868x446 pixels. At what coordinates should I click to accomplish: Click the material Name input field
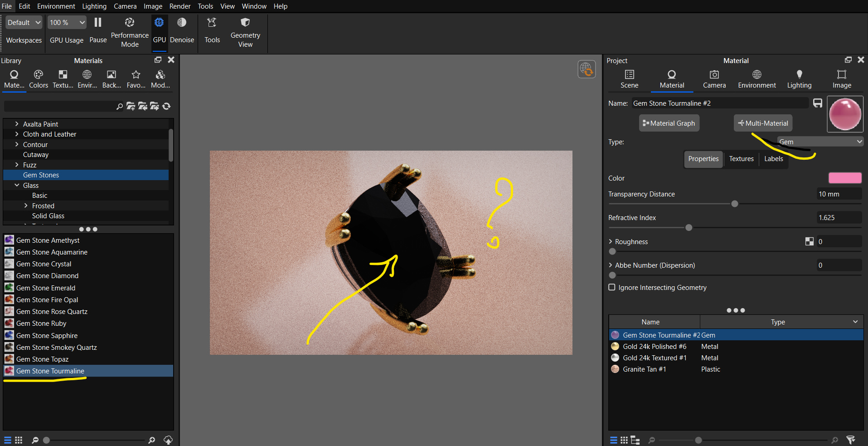pos(720,103)
